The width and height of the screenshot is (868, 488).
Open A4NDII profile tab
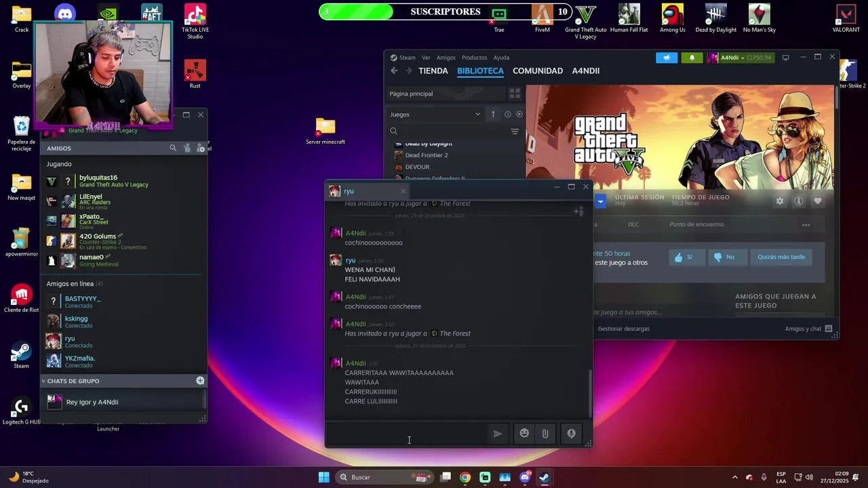point(586,70)
